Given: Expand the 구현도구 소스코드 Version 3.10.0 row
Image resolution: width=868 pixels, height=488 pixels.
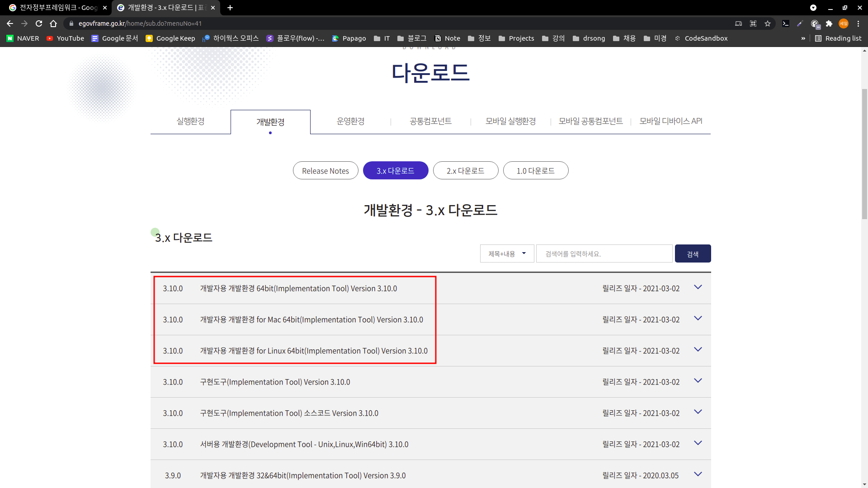Looking at the screenshot, I should coord(698,412).
